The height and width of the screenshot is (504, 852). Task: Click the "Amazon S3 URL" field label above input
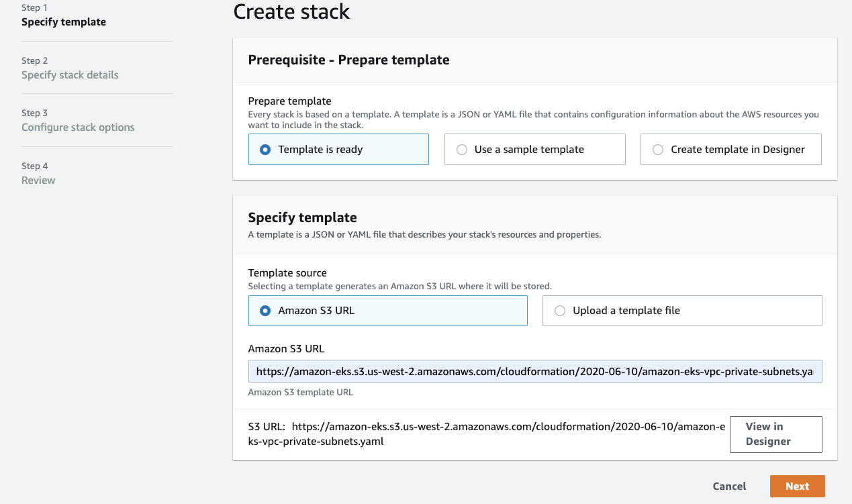coord(286,349)
